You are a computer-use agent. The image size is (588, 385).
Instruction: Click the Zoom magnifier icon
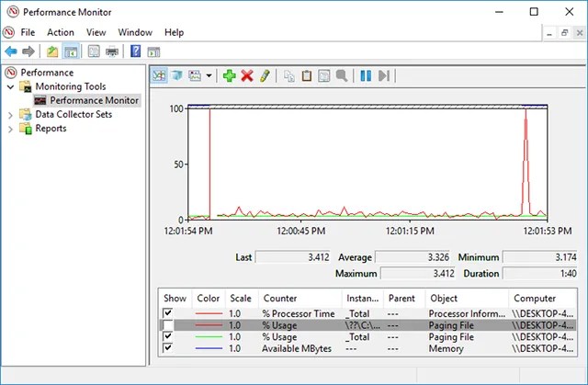point(342,75)
